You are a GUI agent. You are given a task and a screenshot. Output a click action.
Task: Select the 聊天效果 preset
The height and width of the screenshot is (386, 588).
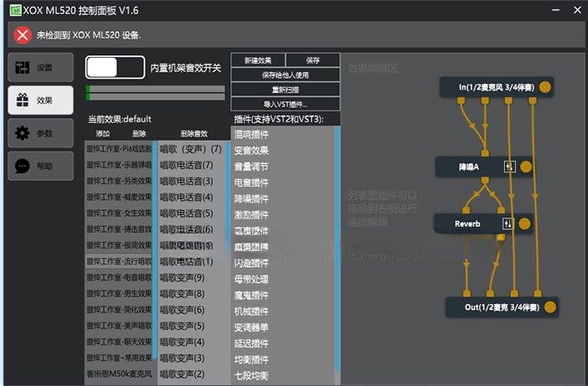click(119, 342)
